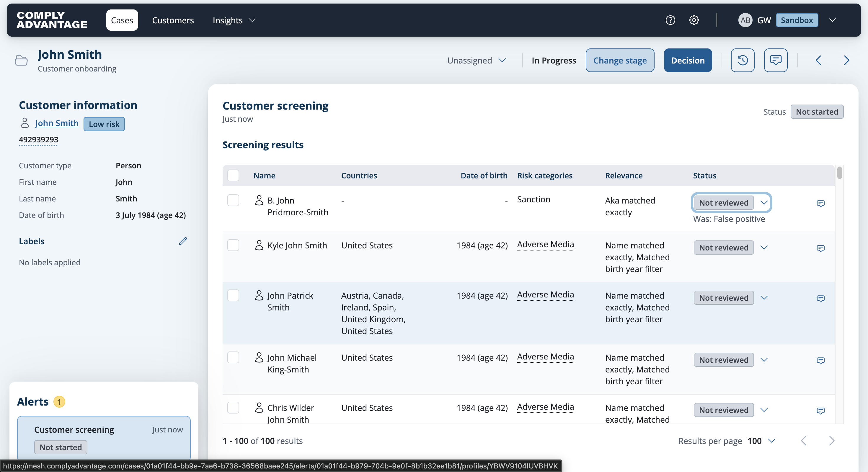Switch to the Customers tab
Screen dimensions: 868x472
173,20
